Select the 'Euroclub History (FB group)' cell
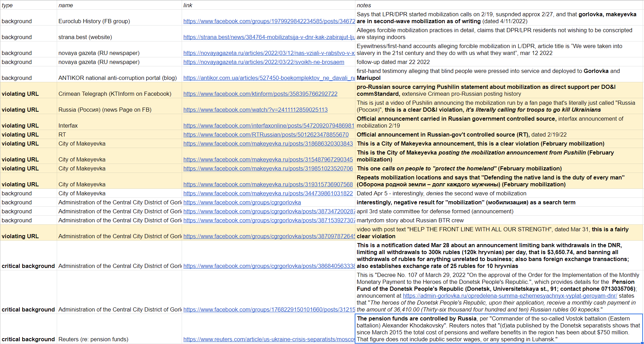This screenshot has width=644, height=344. pyautogui.click(x=119, y=18)
